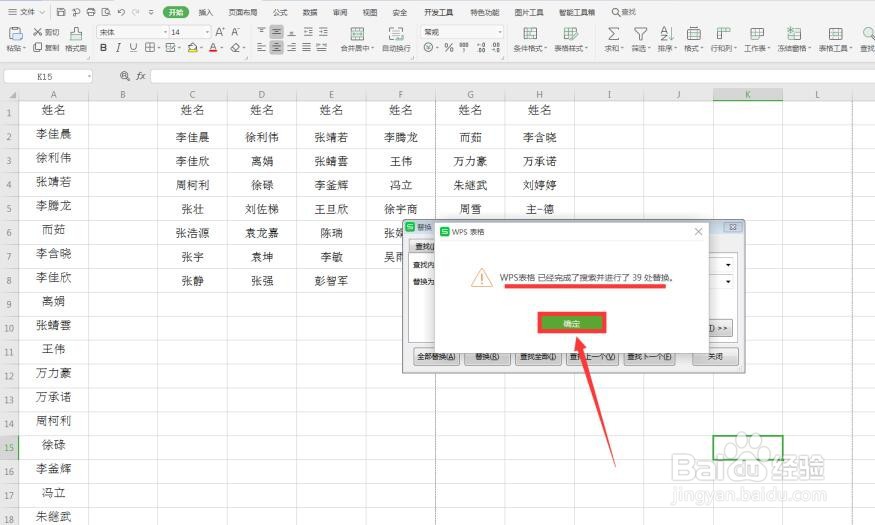
Task: Open Table Style (表格样式) menu
Action: coord(571,39)
